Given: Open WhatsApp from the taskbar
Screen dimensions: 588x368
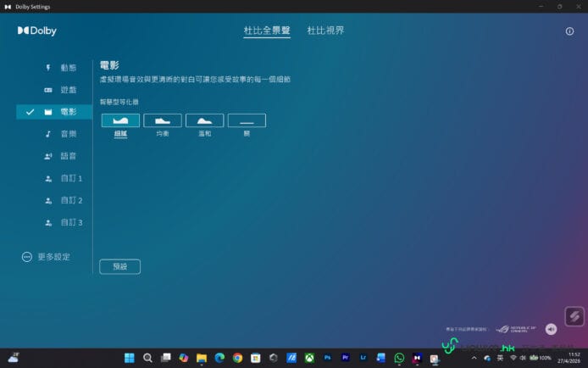Looking at the screenshot, I should tap(399, 358).
